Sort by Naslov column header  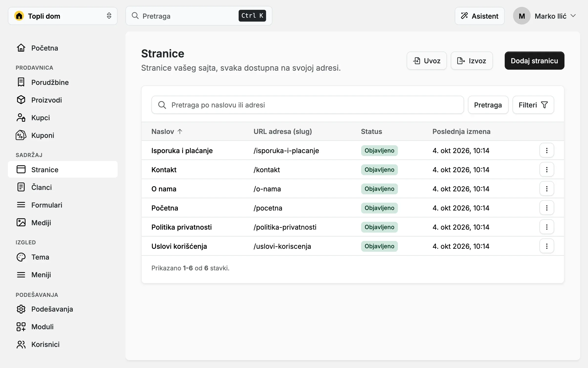click(x=167, y=131)
